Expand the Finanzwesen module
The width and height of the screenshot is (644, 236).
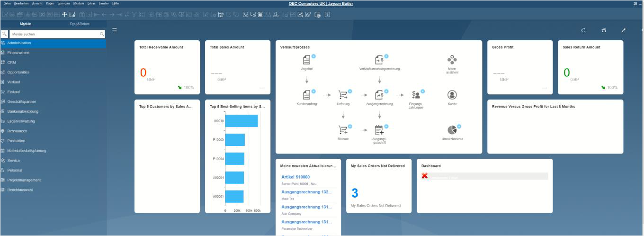pyautogui.click(x=53, y=53)
